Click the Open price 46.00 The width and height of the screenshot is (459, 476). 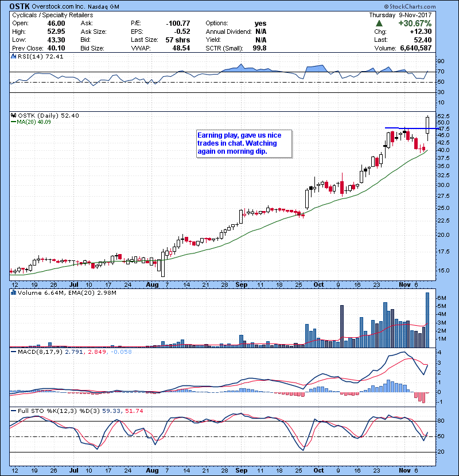pos(56,24)
